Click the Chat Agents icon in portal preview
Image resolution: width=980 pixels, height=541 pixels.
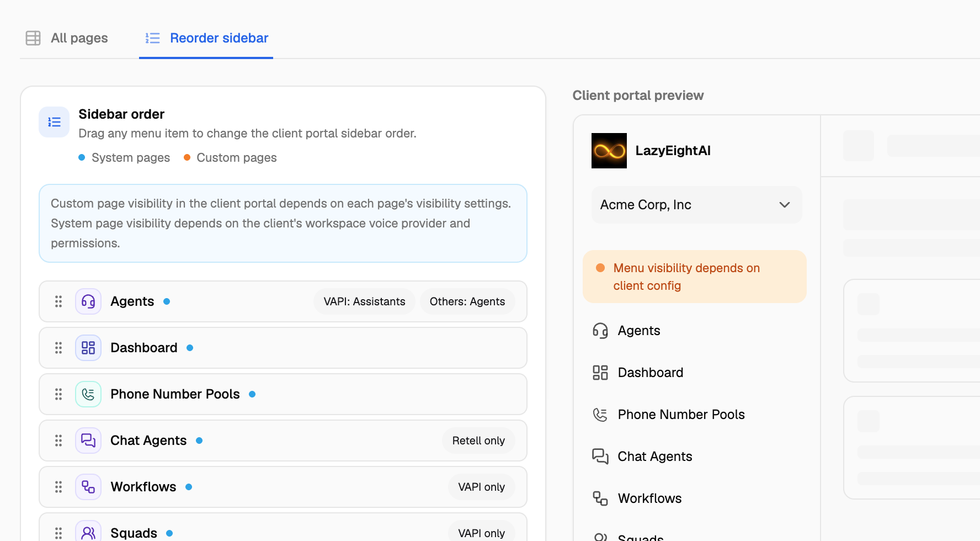point(600,457)
